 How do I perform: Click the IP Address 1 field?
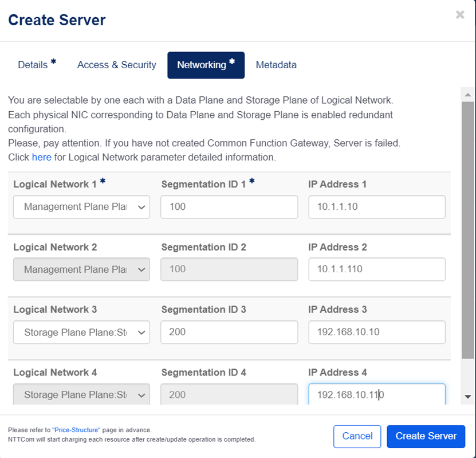pyautogui.click(x=376, y=207)
